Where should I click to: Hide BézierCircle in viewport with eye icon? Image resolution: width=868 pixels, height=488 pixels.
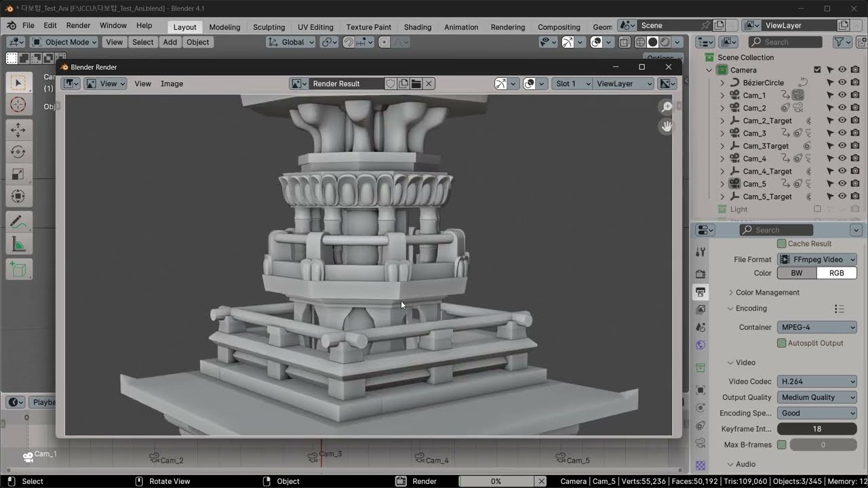coord(842,83)
